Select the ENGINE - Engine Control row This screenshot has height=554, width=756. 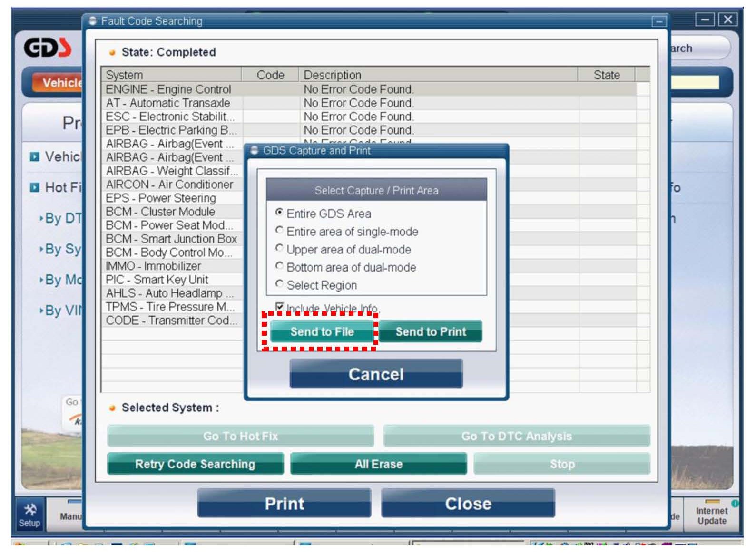[168, 89]
